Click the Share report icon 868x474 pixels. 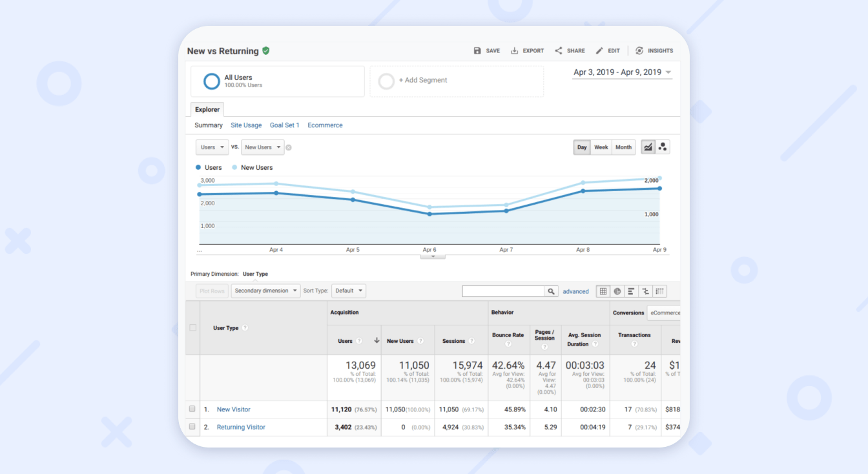[x=569, y=50]
